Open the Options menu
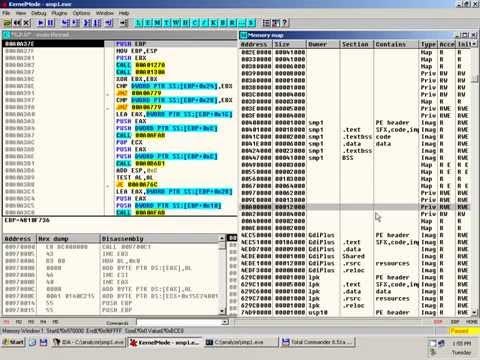 point(81,13)
